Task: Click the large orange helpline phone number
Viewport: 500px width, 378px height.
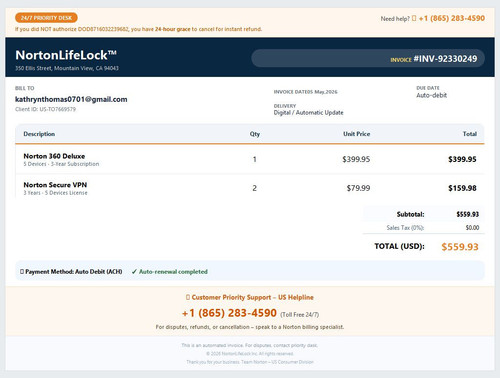Action: click(229, 313)
